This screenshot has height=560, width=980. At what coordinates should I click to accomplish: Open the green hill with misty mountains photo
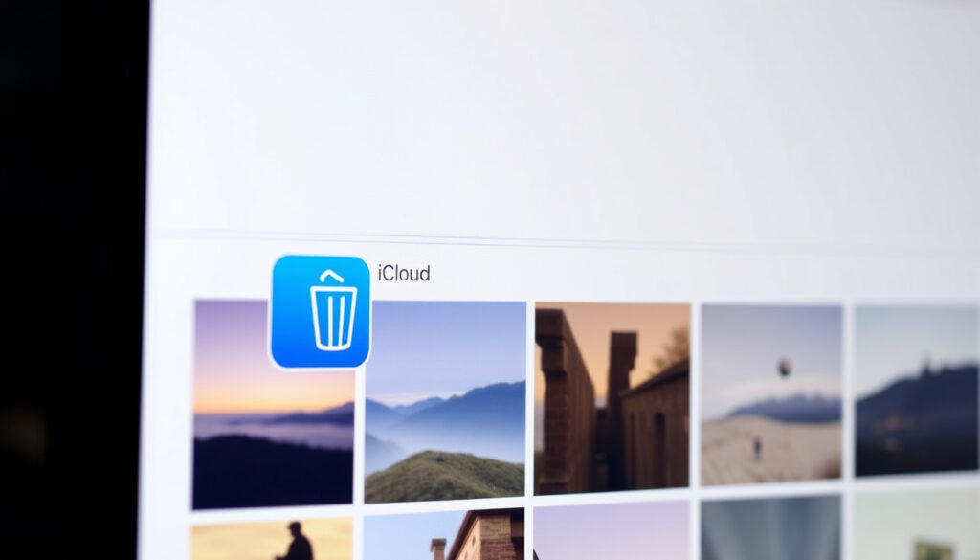pos(445,402)
